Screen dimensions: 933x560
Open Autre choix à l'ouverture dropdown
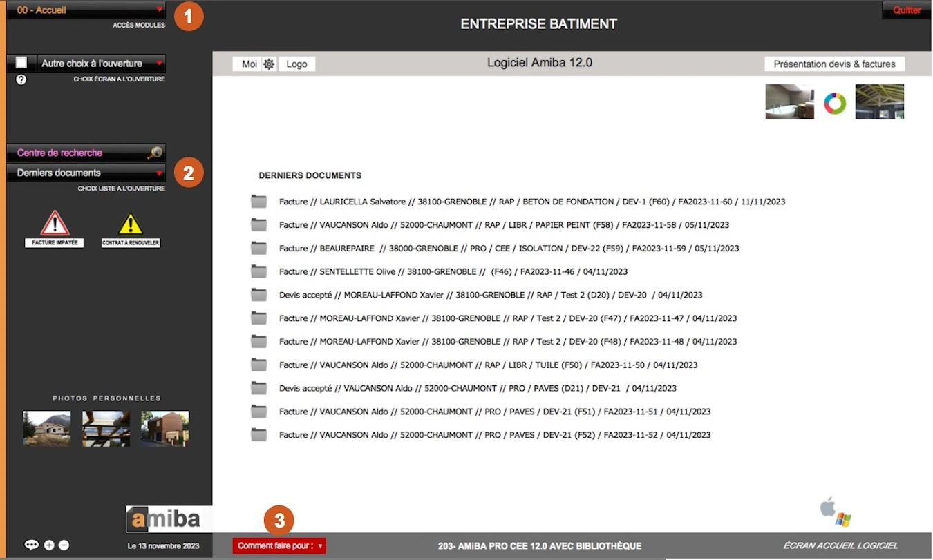pyautogui.click(x=101, y=64)
